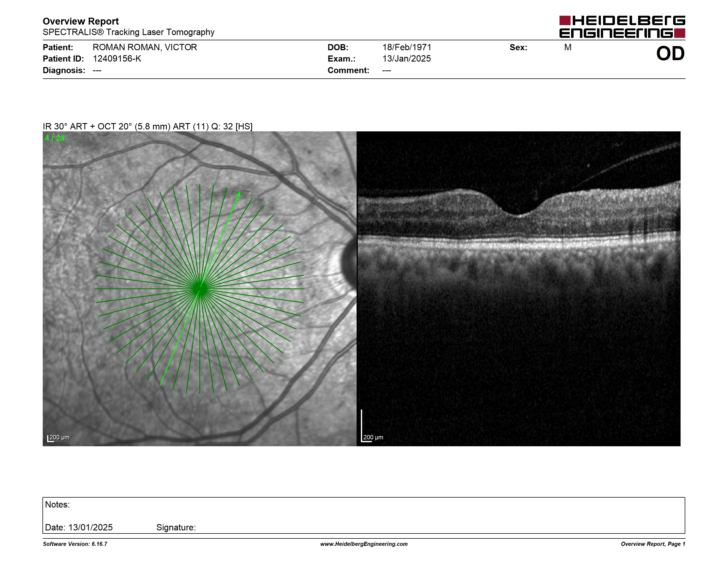Click the Exam date 13/Jan/2025

click(406, 59)
